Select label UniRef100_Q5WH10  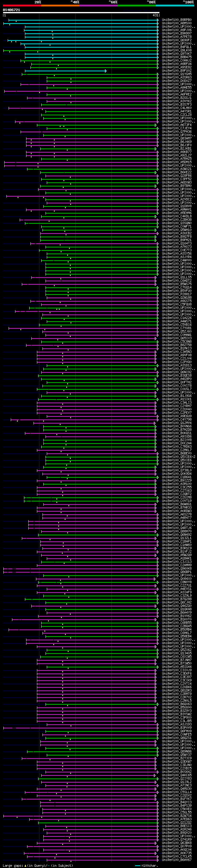pos(177,230)
